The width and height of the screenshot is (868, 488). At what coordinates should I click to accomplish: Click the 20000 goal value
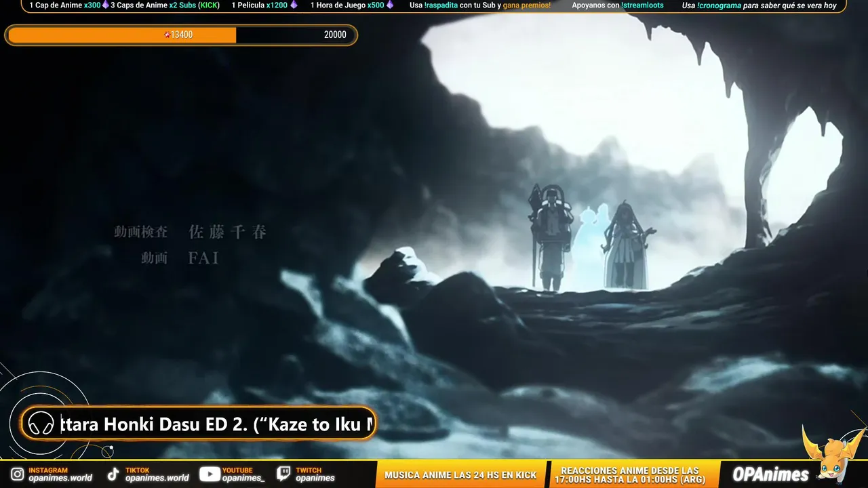coord(335,35)
